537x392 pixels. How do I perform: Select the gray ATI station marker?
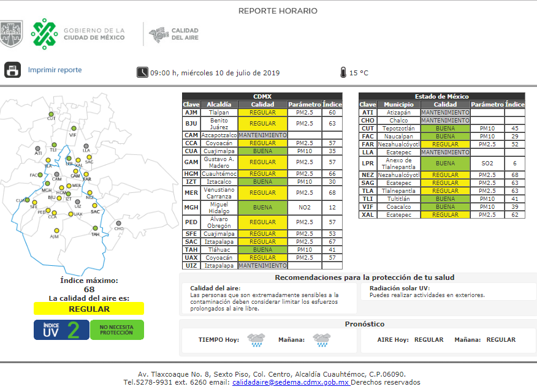click(37, 149)
